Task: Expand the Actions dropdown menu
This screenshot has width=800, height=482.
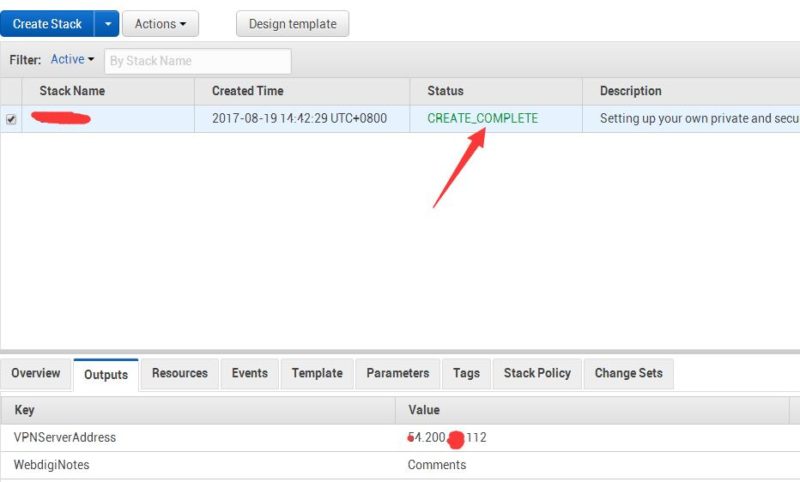Action: (x=160, y=24)
